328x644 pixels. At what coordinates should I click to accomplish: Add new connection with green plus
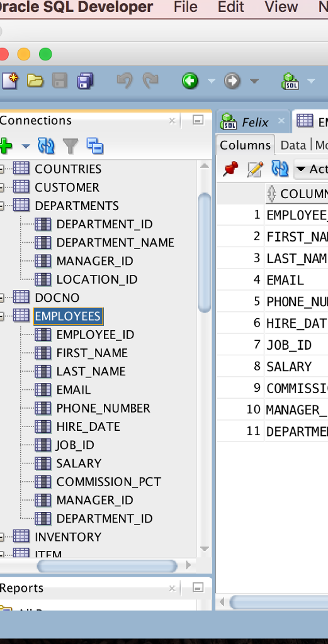(5, 146)
